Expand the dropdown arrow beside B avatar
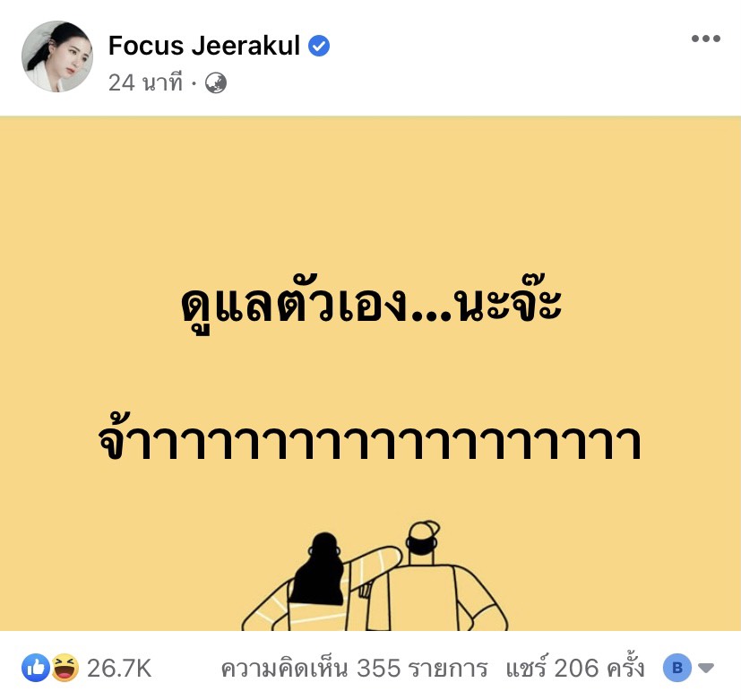The height and width of the screenshot is (700, 741). point(706,669)
